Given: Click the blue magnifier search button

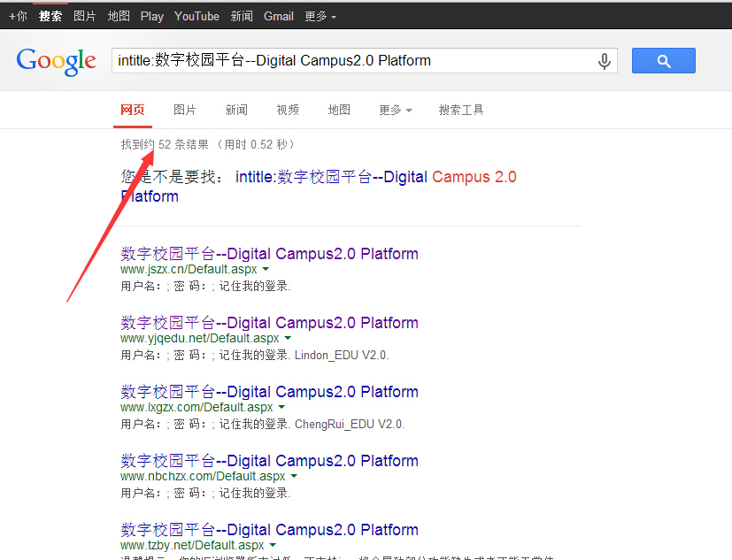Looking at the screenshot, I should 663,61.
